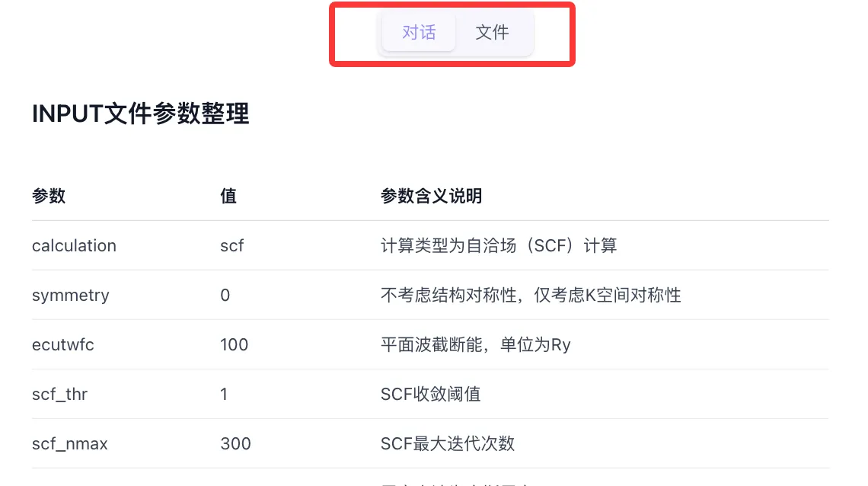Select the scf_nmax parameter cell
The height and width of the screenshot is (486, 868).
(x=70, y=443)
